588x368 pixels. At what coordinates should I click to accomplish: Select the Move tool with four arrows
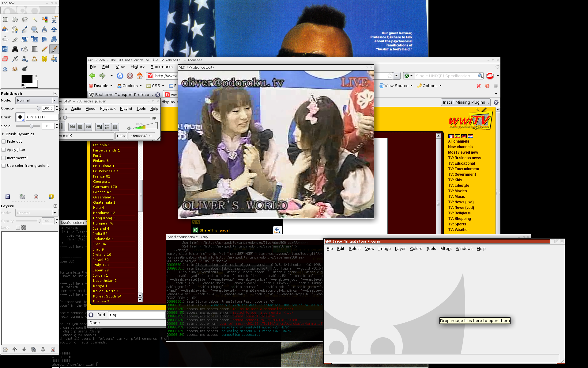coord(54,29)
